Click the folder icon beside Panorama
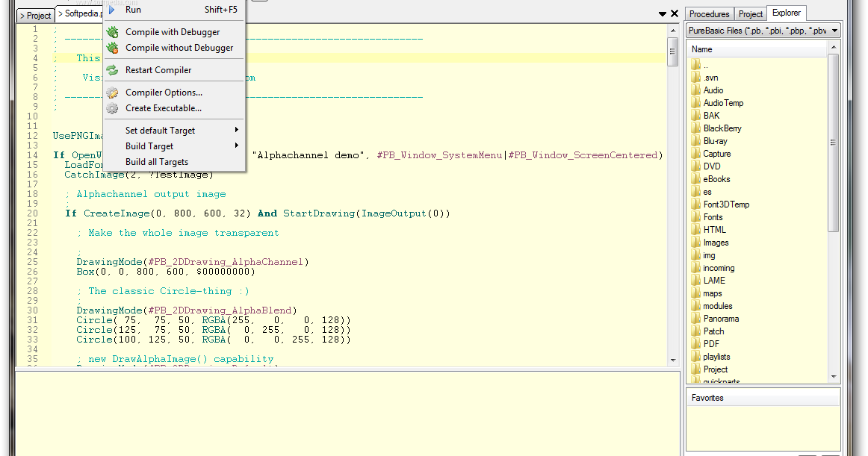 coord(696,319)
